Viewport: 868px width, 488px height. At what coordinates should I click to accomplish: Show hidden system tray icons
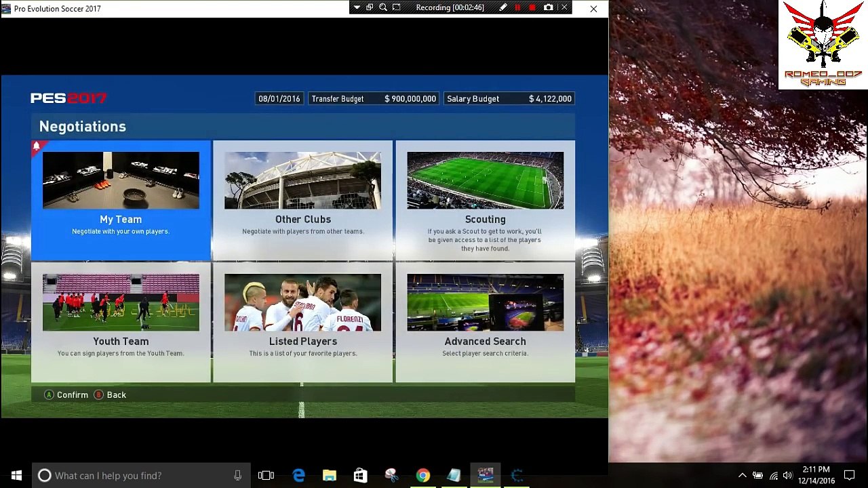pos(742,476)
